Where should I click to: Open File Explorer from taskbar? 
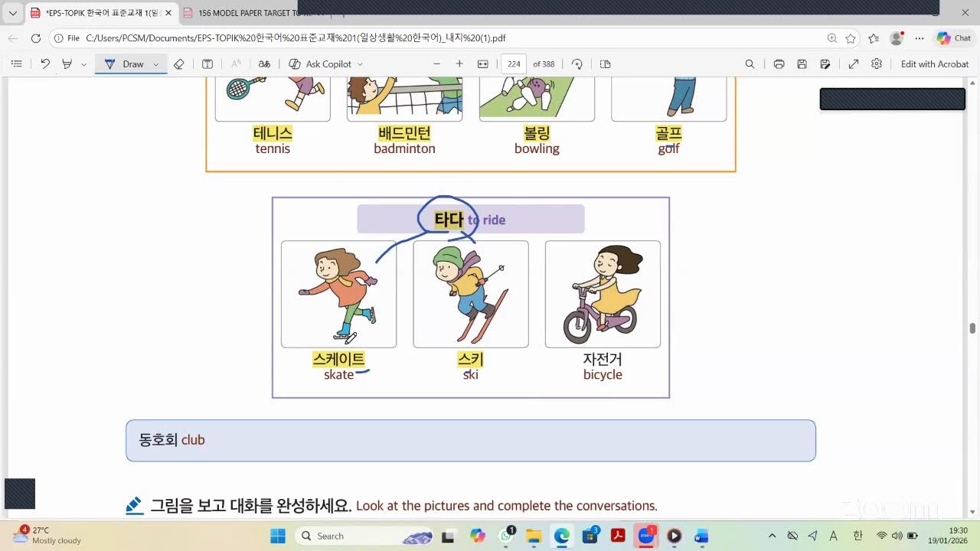pos(534,536)
